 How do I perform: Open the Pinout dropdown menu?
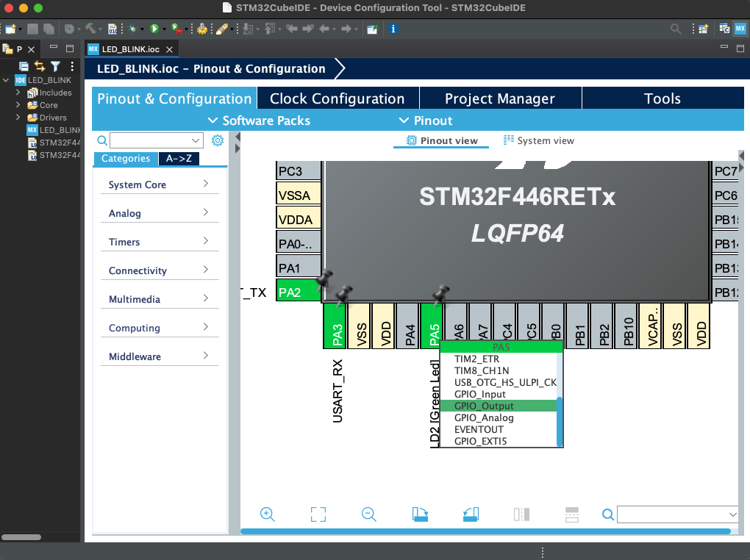coord(426,121)
